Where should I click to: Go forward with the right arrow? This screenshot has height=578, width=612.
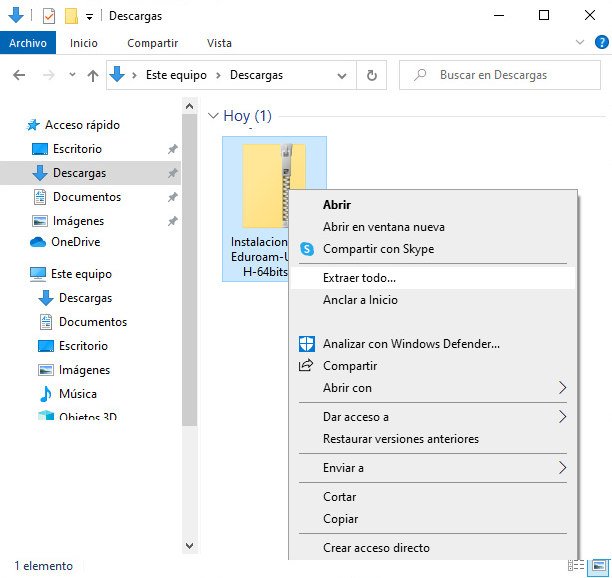coord(49,75)
